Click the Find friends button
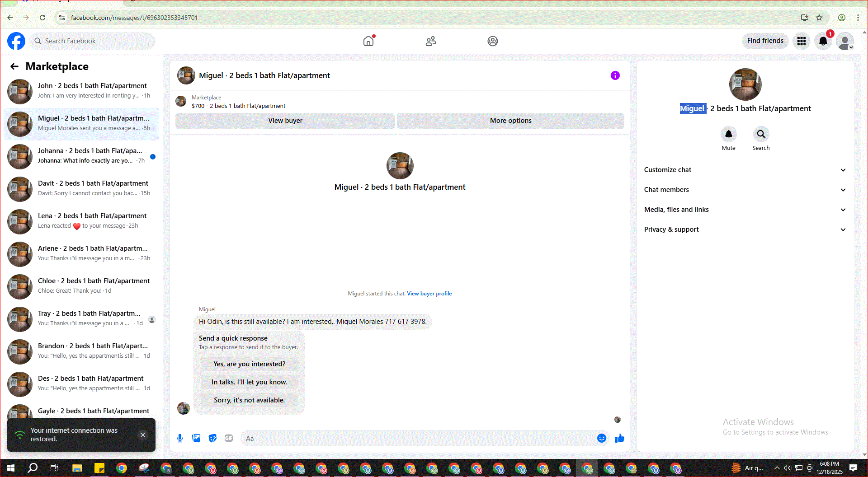868x477 pixels. tap(765, 41)
